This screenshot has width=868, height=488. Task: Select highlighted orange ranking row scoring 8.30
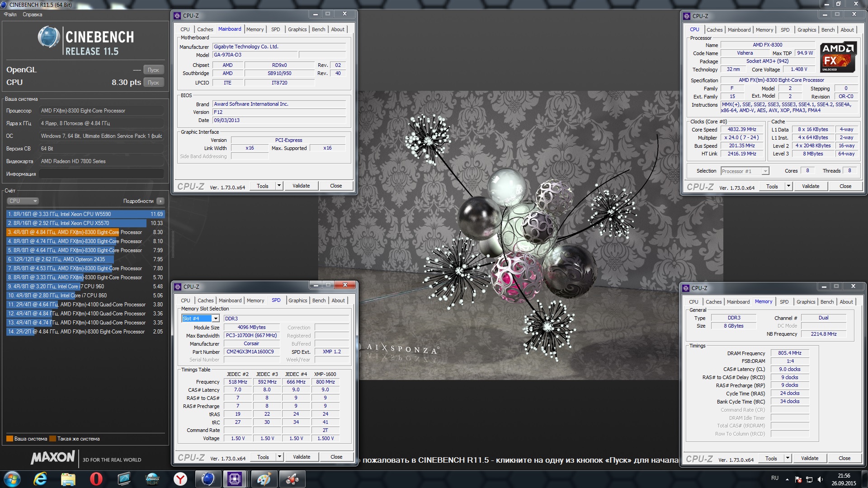point(85,232)
